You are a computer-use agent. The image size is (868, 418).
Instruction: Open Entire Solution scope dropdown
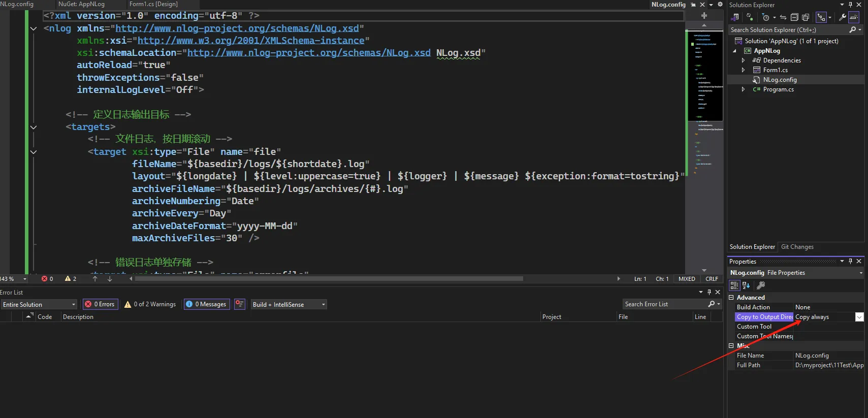(x=39, y=304)
